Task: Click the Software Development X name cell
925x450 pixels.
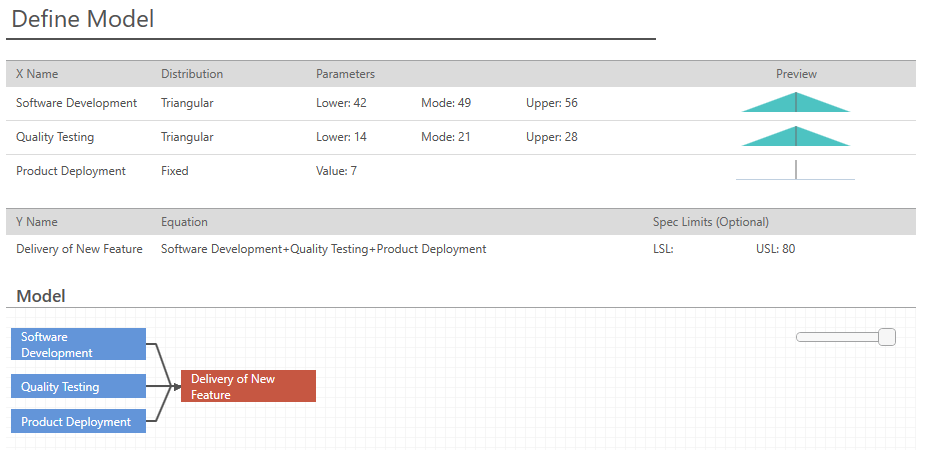Action: [76, 103]
